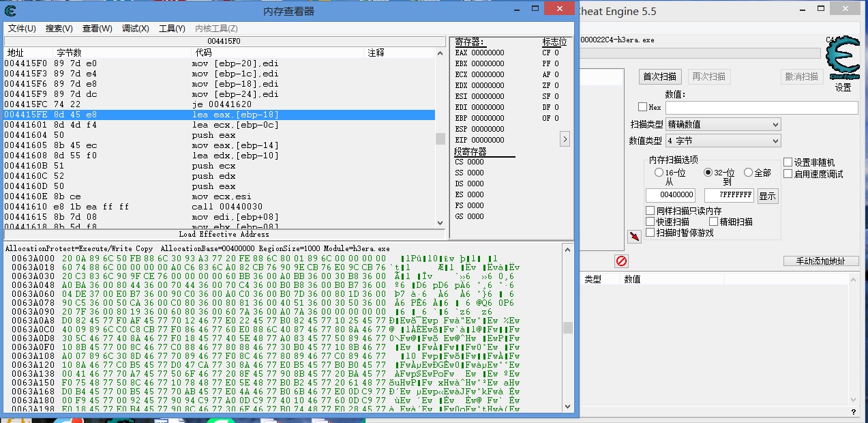Screen dimensions: 868x423
Task: Click the 再次扫描 button
Action: tap(708, 76)
